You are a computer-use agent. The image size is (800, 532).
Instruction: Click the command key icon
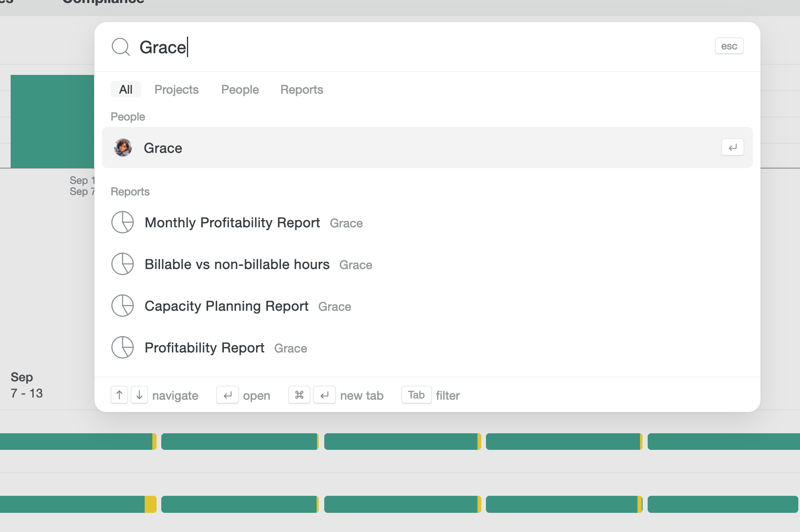299,395
